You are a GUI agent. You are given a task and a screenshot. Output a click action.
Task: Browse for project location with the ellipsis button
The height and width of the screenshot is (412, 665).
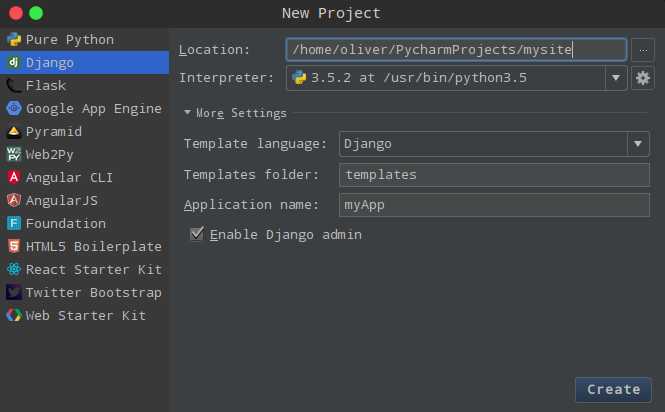[643, 50]
